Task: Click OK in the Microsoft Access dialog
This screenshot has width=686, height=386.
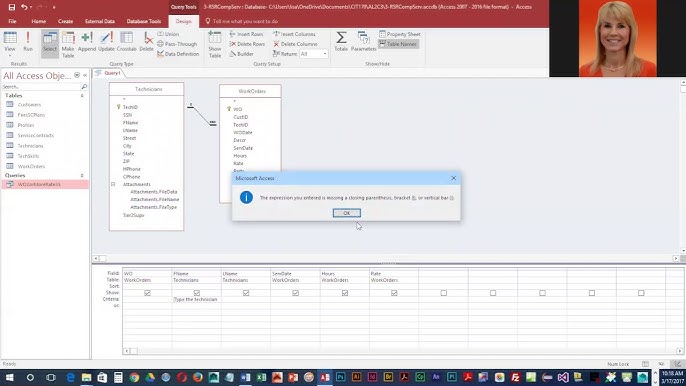Action: pos(346,213)
